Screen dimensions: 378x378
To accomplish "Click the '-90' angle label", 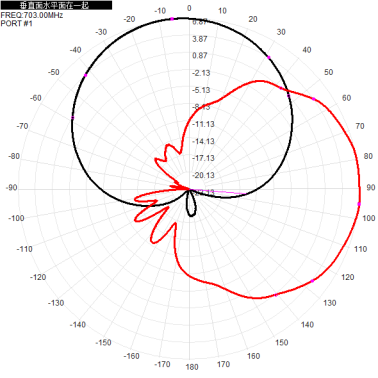I will coord(11,188).
